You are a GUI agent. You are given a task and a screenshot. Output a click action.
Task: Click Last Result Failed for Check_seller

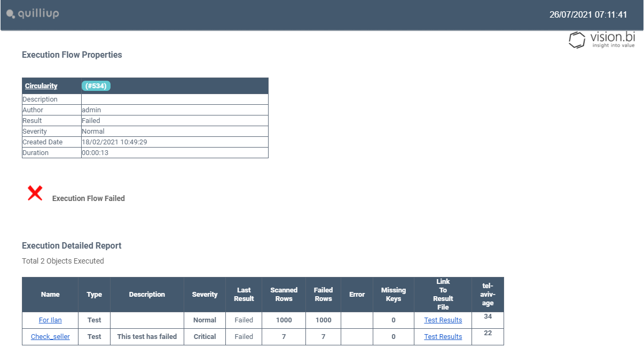click(x=244, y=337)
